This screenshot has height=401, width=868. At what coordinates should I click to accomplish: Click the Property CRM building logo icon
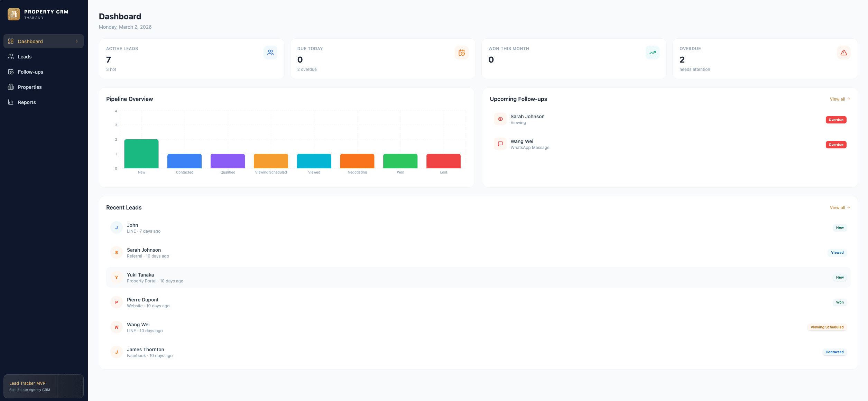point(14,14)
